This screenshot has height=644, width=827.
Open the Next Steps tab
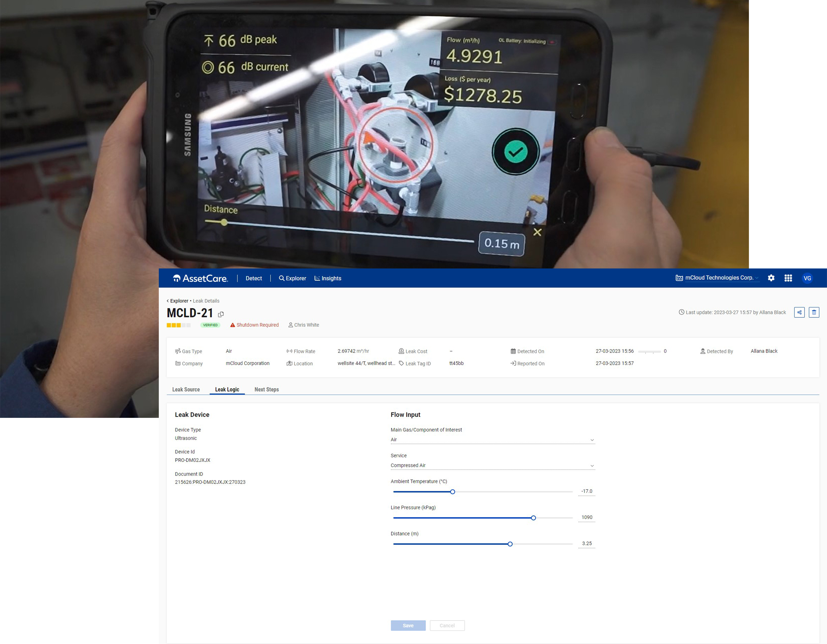point(266,389)
